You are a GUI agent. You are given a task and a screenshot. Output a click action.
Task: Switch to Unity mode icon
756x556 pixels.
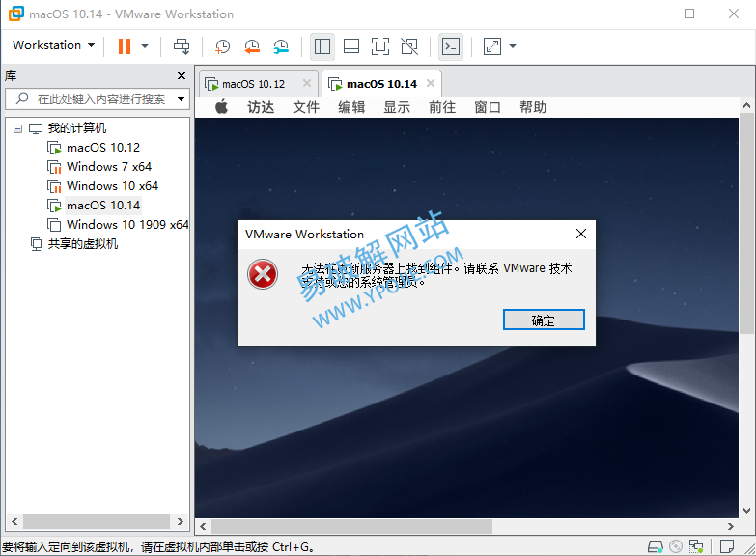point(409,46)
